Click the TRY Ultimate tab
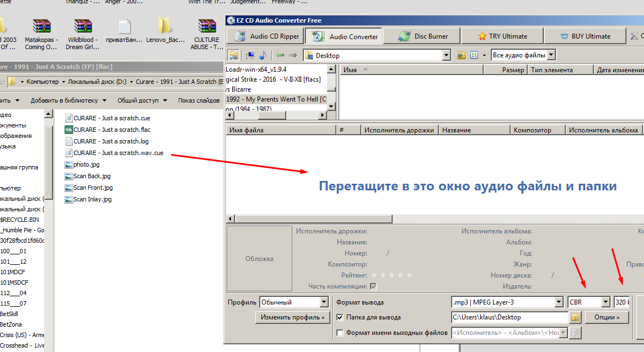The height and width of the screenshot is (352, 644). coord(502,36)
